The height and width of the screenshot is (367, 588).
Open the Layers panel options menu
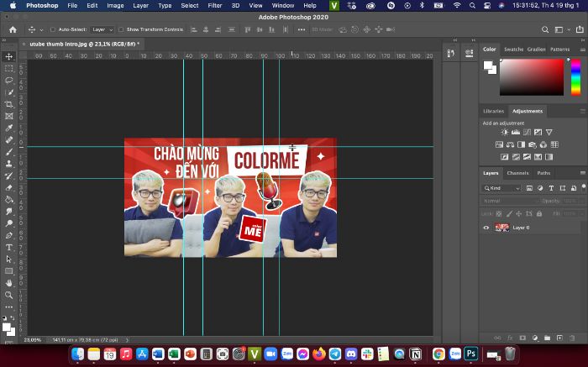pos(582,173)
